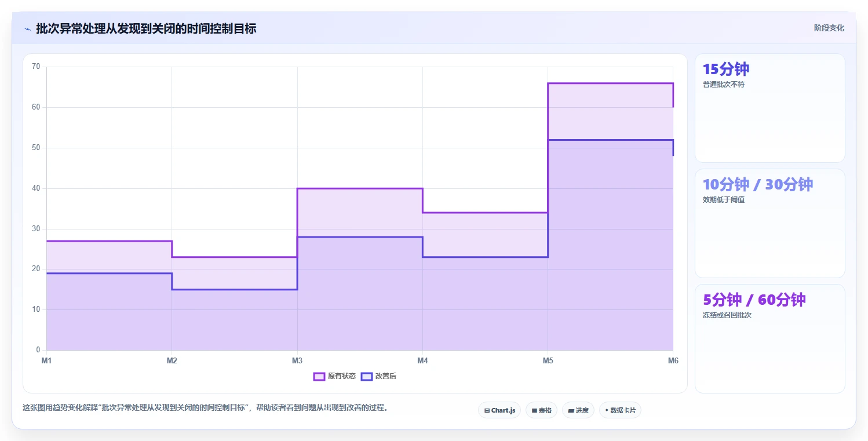Viewport: 868px width, 441px height.
Task: Click the M2 axis label
Action: coord(172,360)
